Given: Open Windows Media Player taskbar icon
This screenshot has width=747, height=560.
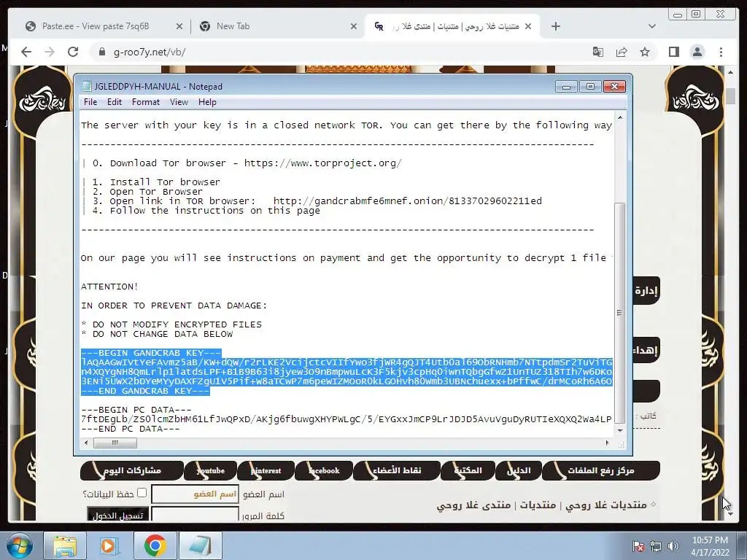Looking at the screenshot, I should 109,545.
